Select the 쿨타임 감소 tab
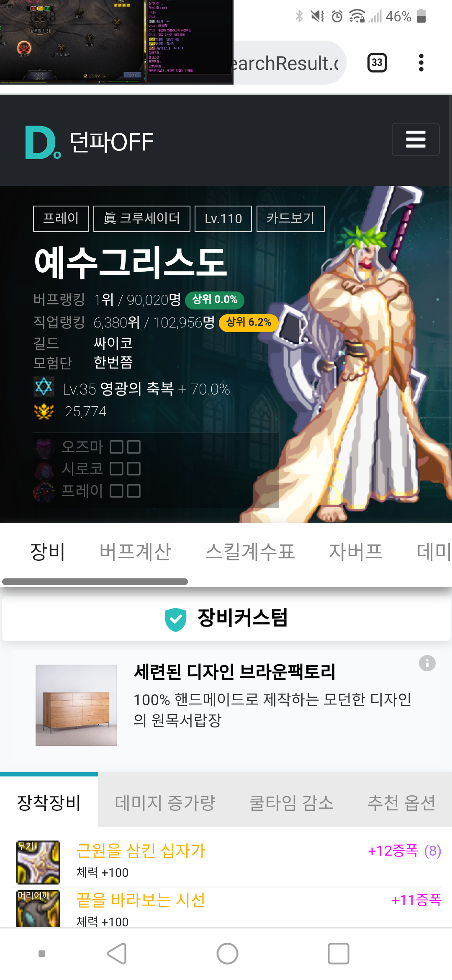Viewport: 452px width, 980px height. [x=291, y=802]
